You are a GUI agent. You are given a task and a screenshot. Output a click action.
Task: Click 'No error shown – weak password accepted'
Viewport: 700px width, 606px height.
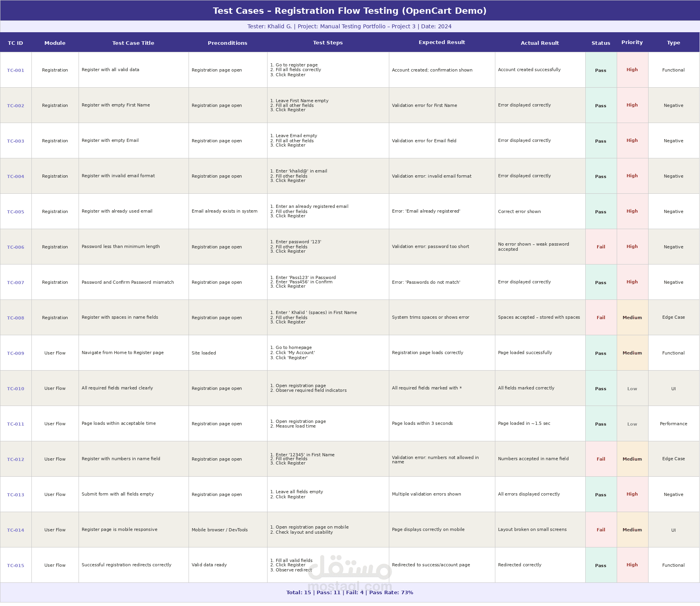point(533,246)
